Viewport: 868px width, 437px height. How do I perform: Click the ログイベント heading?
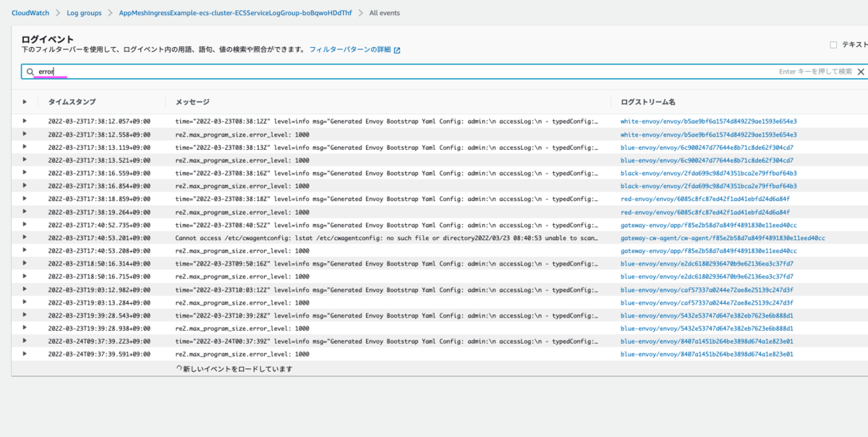[x=47, y=38]
